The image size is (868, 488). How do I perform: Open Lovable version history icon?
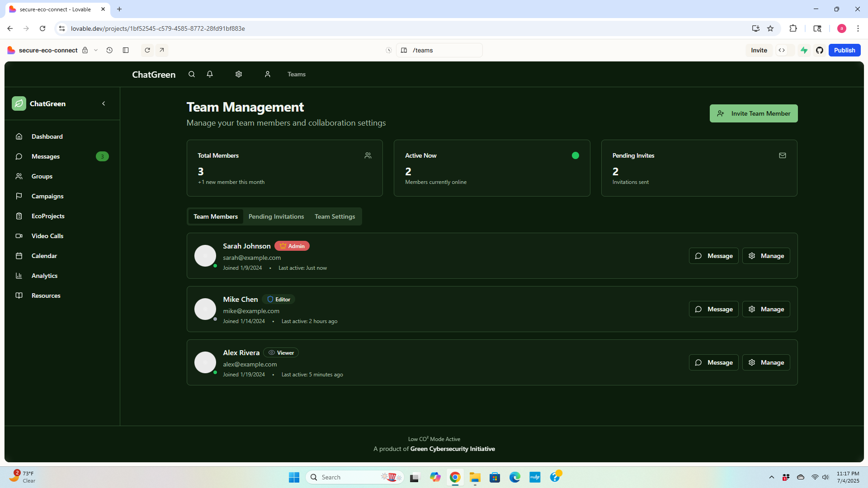[109, 50]
